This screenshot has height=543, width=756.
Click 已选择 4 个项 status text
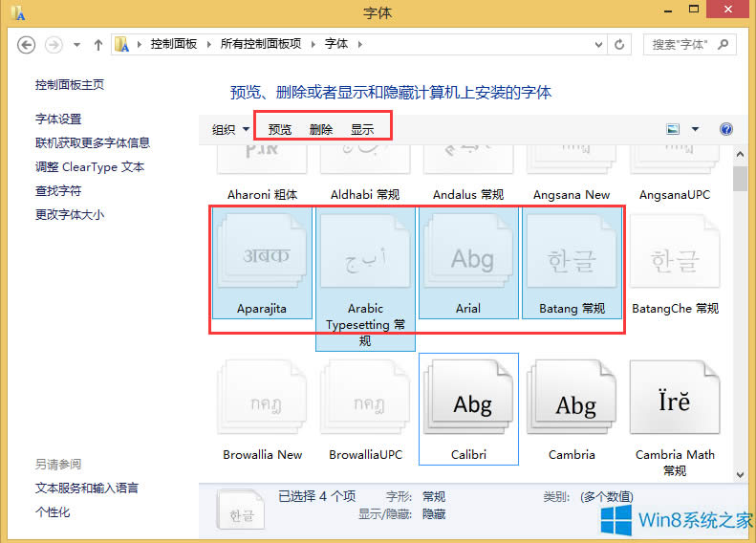tap(316, 496)
